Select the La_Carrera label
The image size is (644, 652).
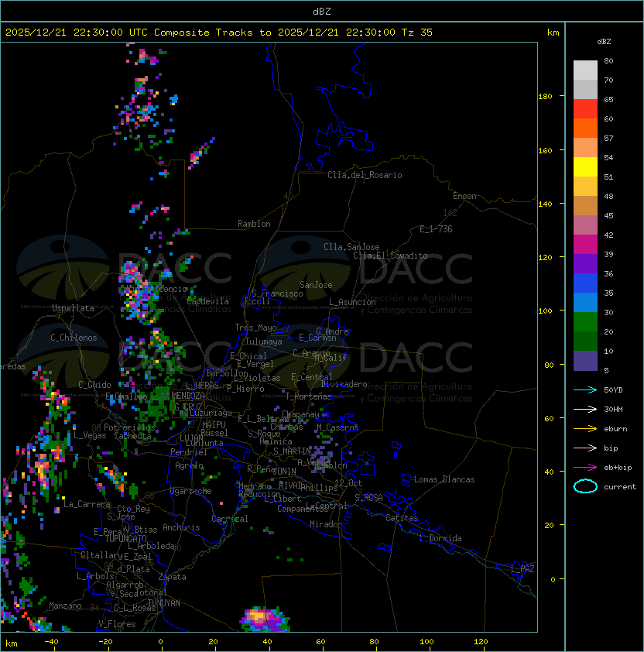87,504
